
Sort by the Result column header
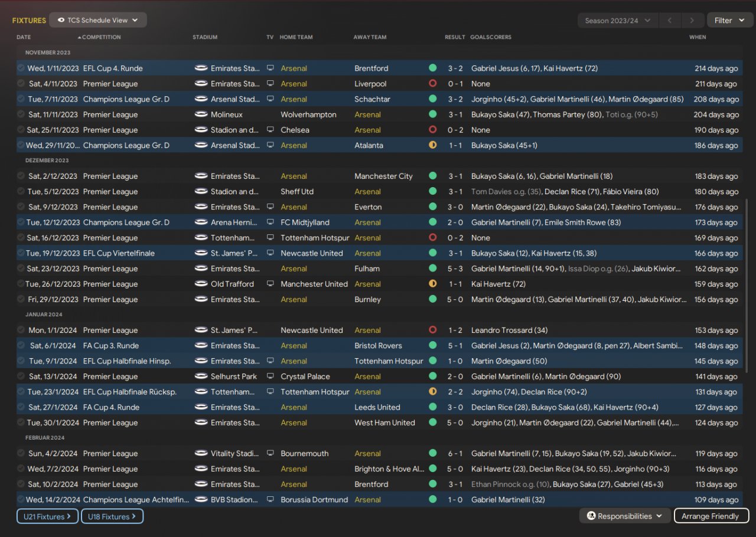coord(455,37)
